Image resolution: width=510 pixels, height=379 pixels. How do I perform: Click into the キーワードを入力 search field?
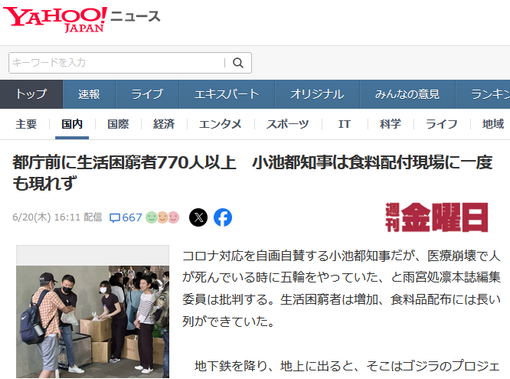117,63
